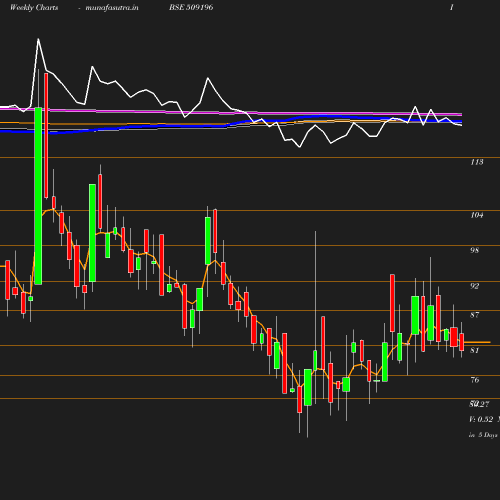Screen dimensions: 500x500
Task: Click the 76 price axis label
Action: coord(475,380)
